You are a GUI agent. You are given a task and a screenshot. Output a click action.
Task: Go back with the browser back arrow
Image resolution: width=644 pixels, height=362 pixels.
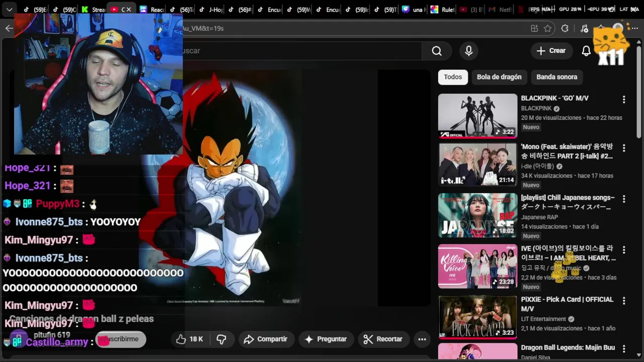pos(9,29)
